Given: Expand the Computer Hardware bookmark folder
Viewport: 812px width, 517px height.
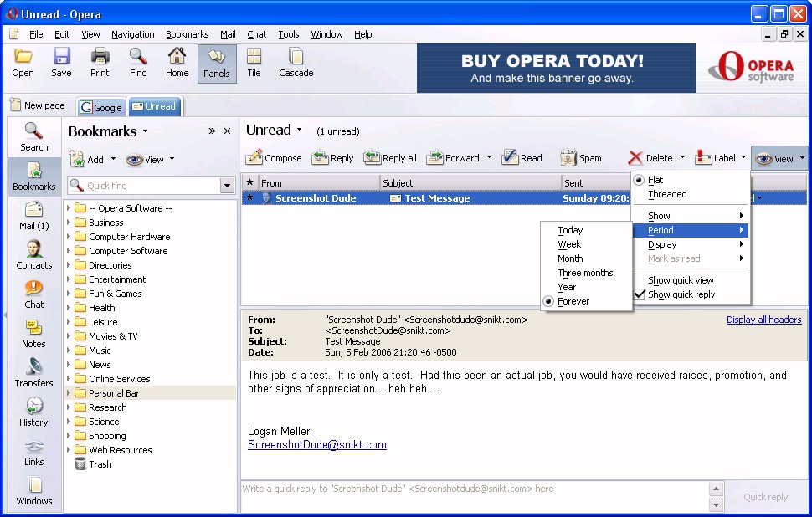Looking at the screenshot, I should 69,237.
